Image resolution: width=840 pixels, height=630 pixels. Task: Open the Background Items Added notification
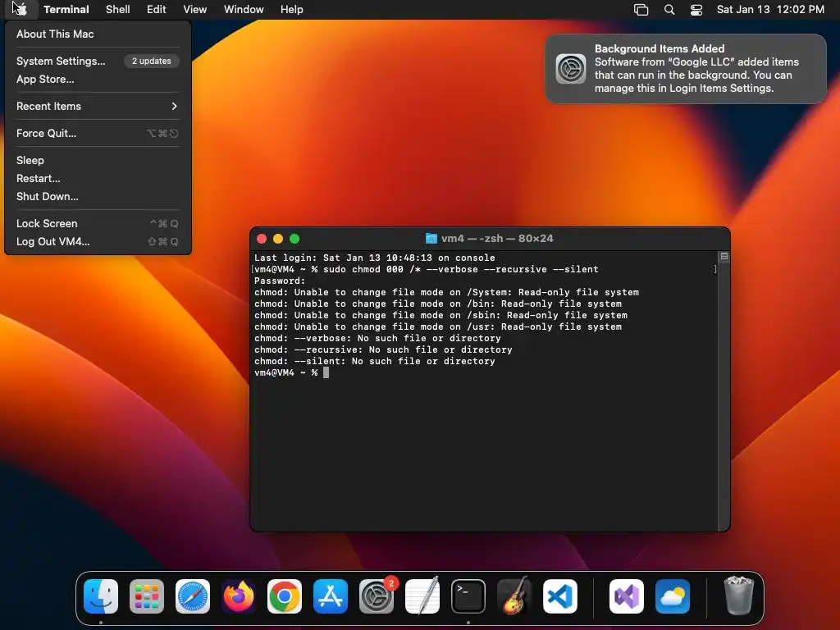(x=686, y=69)
